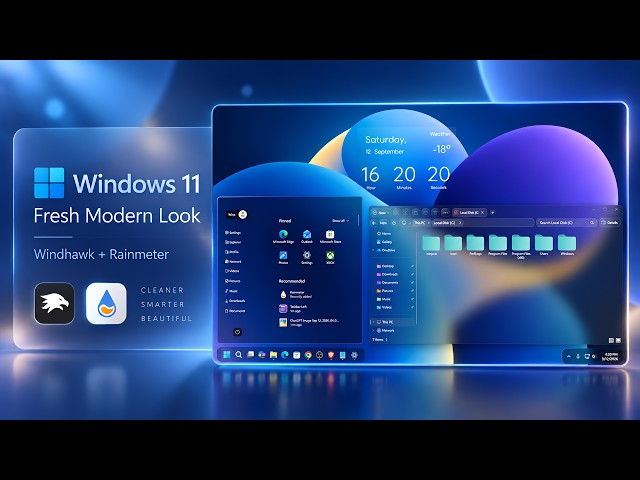640x480 pixels.
Task: Click the microphone icon in system tray
Action: point(578,356)
